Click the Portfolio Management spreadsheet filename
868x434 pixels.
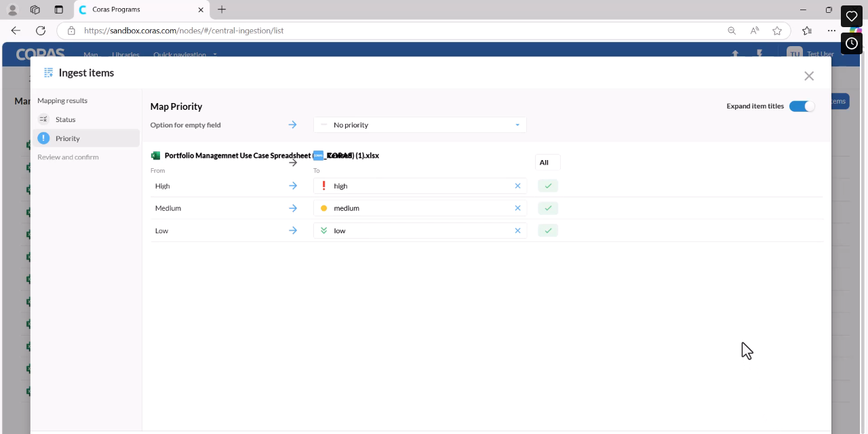pyautogui.click(x=271, y=156)
